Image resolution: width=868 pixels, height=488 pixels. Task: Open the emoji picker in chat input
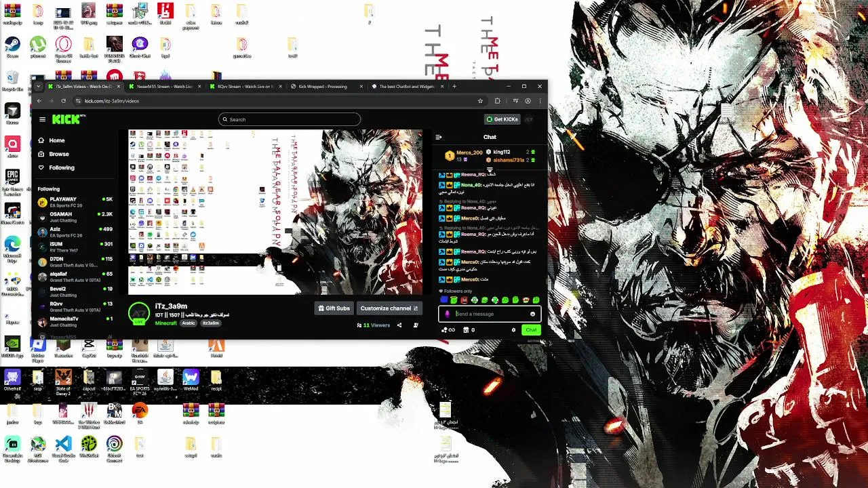[x=532, y=314]
